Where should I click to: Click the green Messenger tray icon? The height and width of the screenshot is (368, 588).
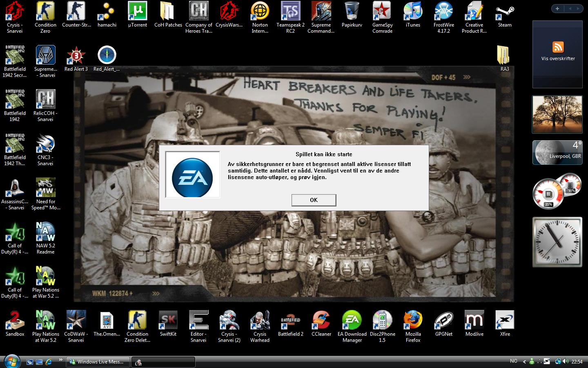532,361
